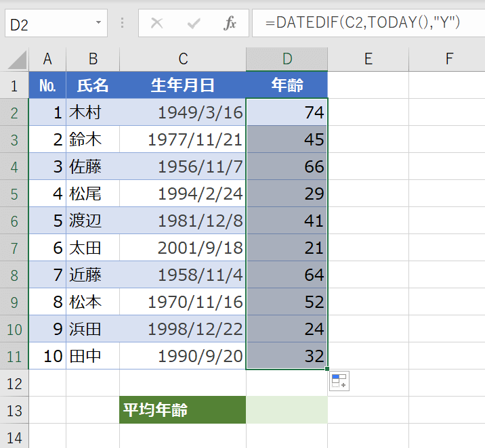Open the Auto Fill Options button
This screenshot has height=448, width=485.
(x=339, y=382)
